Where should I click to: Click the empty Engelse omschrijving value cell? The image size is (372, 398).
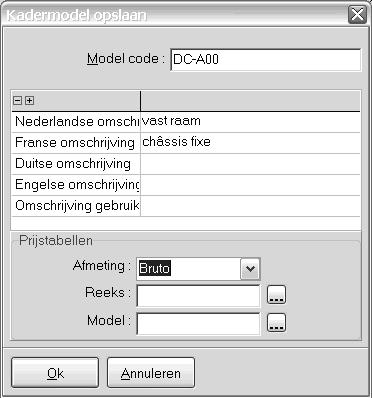(250, 185)
